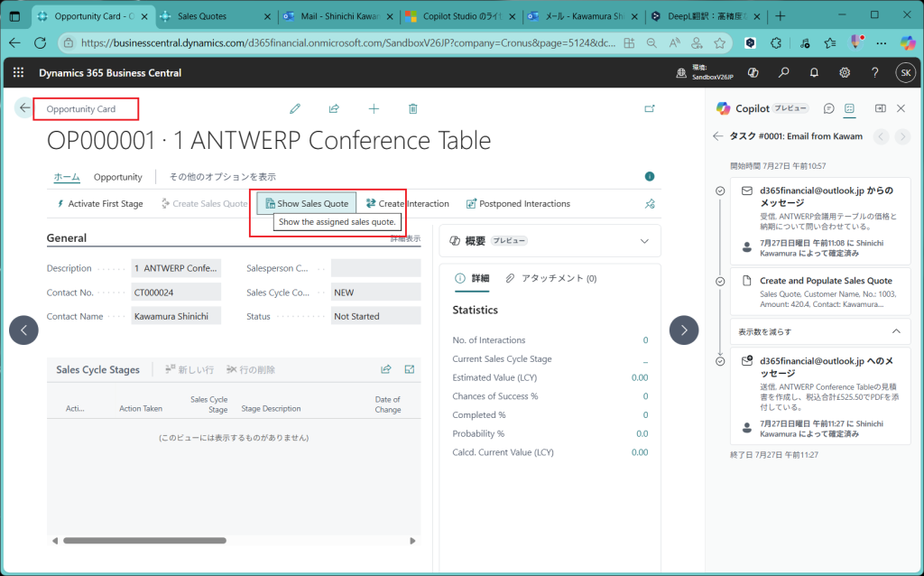This screenshot has height=576, width=924.
Task: Go back using the Opportunity Card back arrow
Action: [x=24, y=108]
